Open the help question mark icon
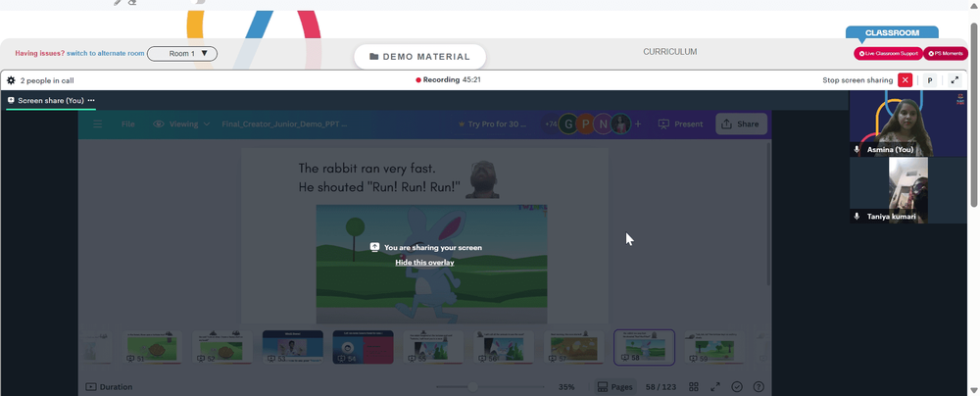 click(x=759, y=386)
